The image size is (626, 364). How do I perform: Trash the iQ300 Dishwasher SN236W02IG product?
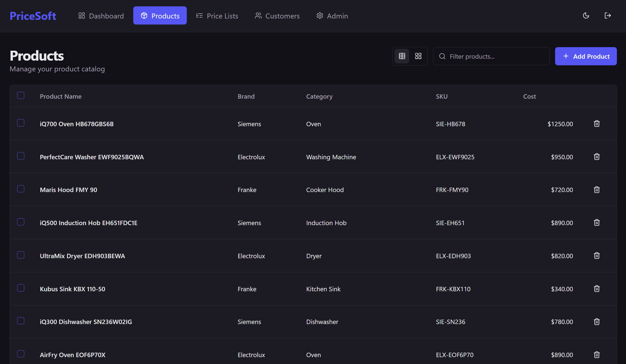pyautogui.click(x=597, y=322)
